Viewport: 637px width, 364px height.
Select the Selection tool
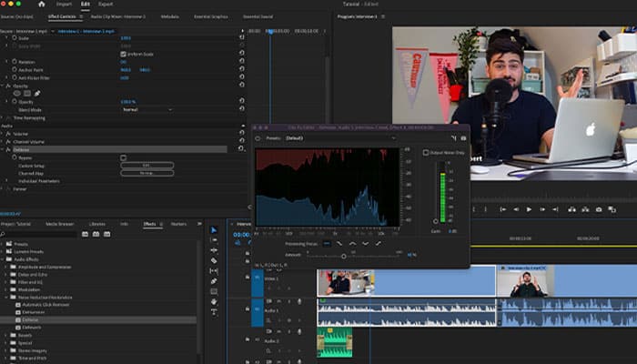[x=214, y=230]
